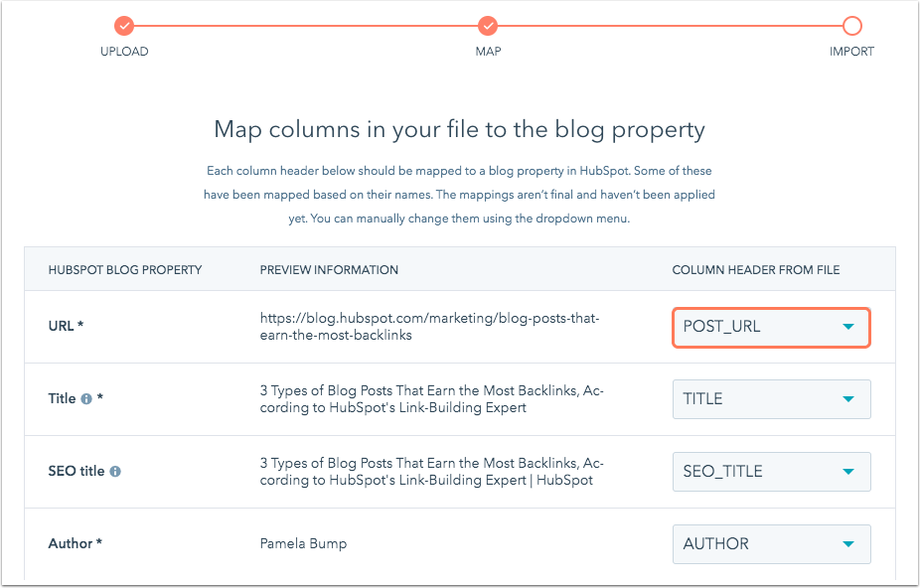Select the Import step circle icon
Image resolution: width=920 pixels, height=588 pixels.
(x=852, y=26)
